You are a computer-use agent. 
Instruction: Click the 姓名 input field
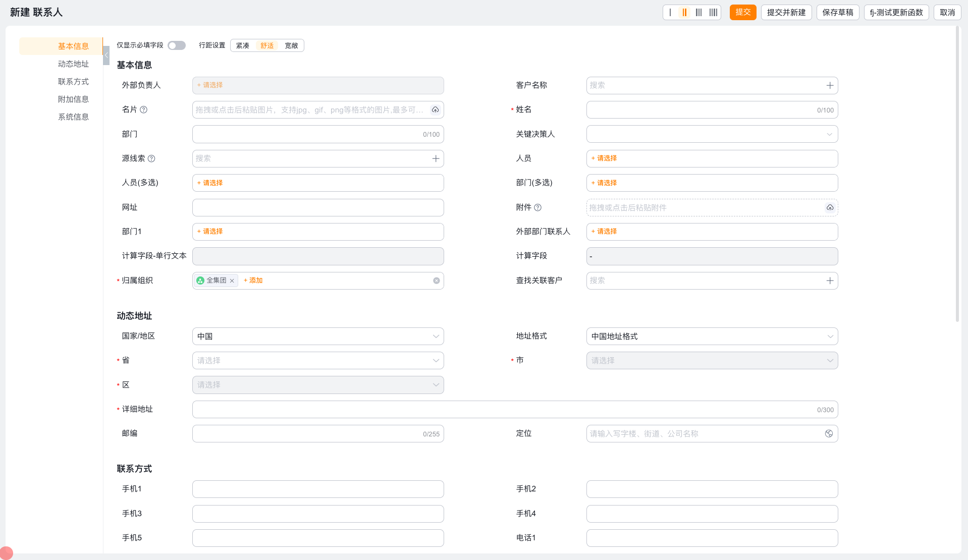click(x=712, y=110)
